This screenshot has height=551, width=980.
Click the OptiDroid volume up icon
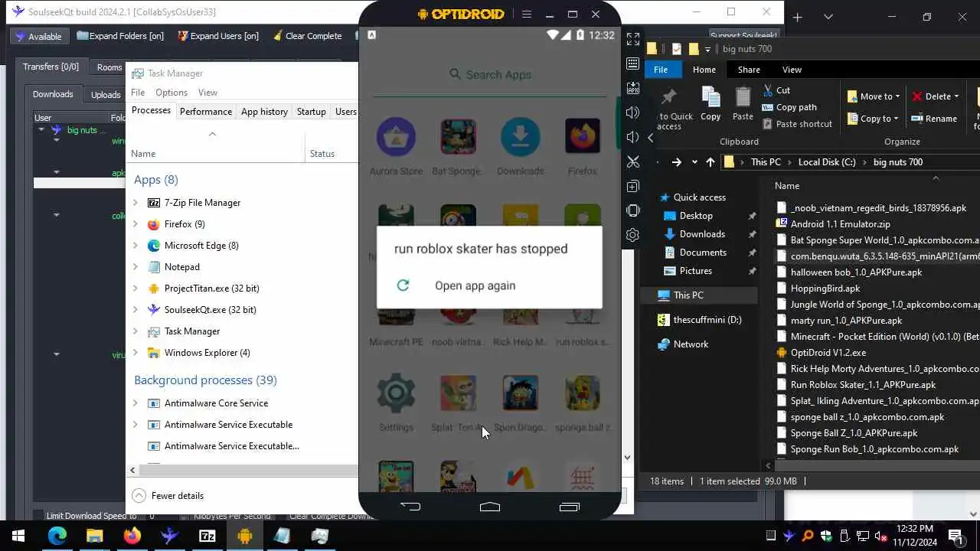[x=632, y=112]
